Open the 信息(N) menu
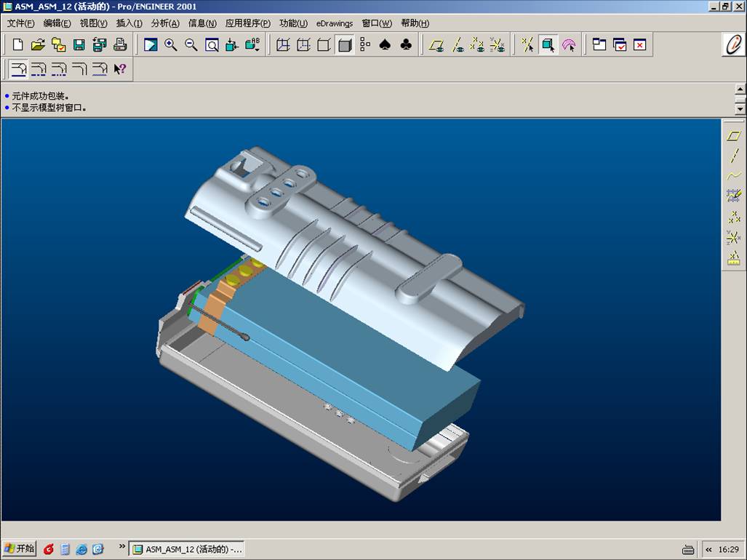Screen dimensions: 747x560 pos(202,23)
